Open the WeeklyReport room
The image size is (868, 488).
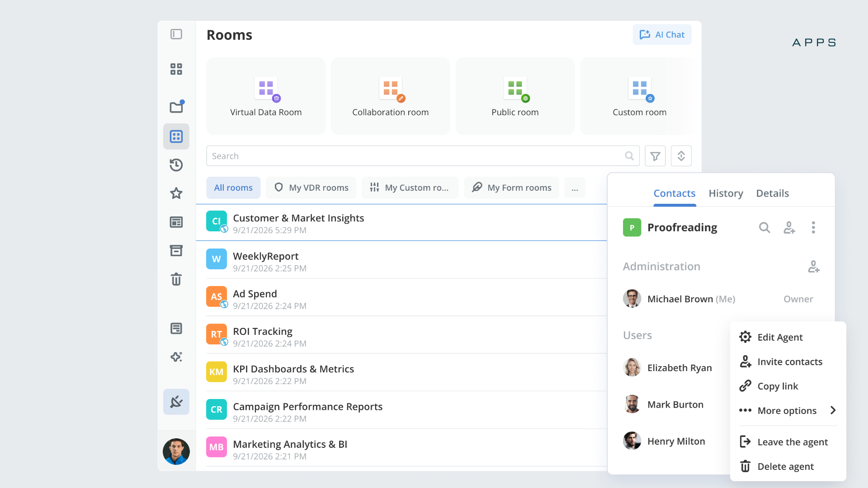(x=401, y=259)
